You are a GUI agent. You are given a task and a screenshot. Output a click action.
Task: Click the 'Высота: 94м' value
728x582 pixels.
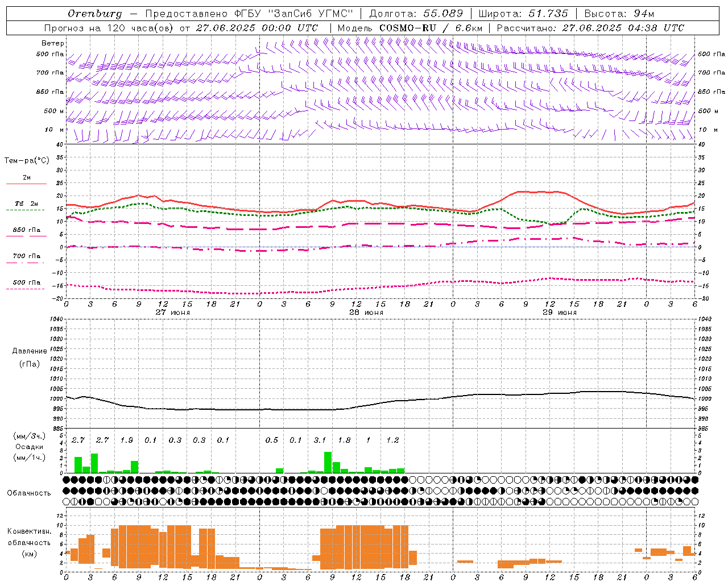619,14
